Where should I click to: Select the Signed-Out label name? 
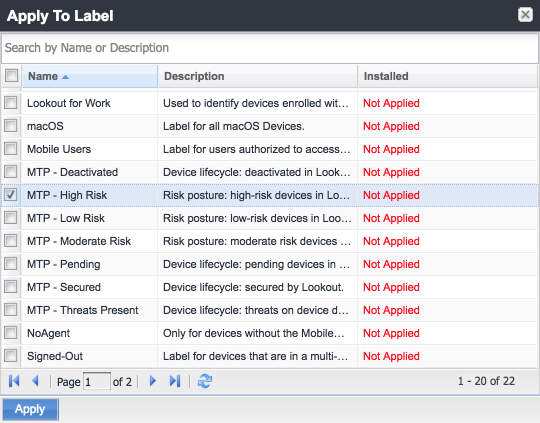tap(55, 356)
